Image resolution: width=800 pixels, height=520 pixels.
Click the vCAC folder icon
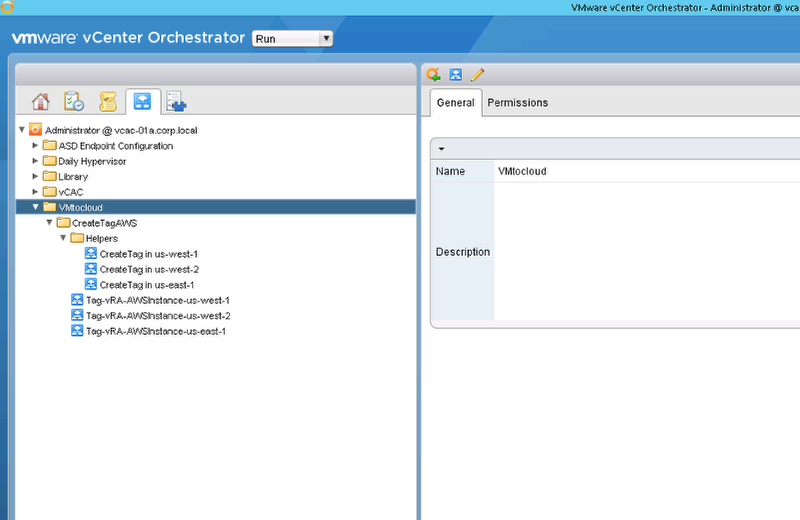click(x=49, y=191)
